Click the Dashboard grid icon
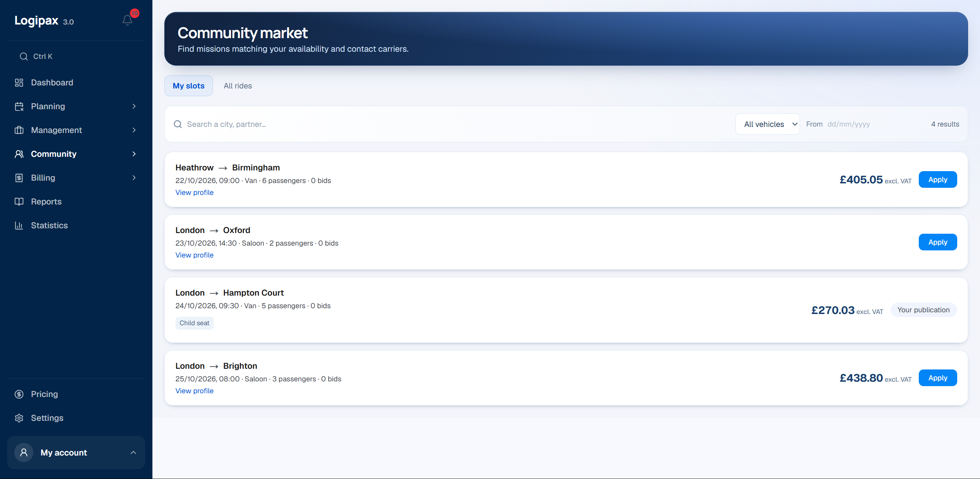The height and width of the screenshot is (479, 980). (19, 83)
